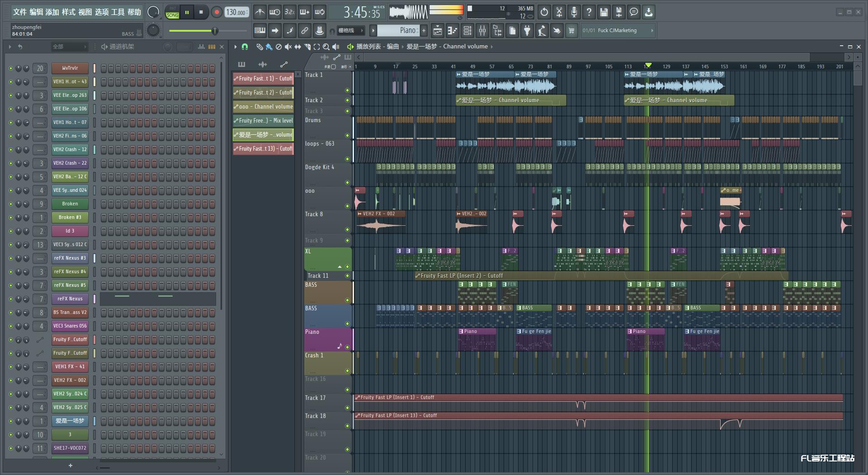Expand arrow between 编曲 and 爱是一场梦 breadcrumb
Screen dimensions: 868x475
403,47
